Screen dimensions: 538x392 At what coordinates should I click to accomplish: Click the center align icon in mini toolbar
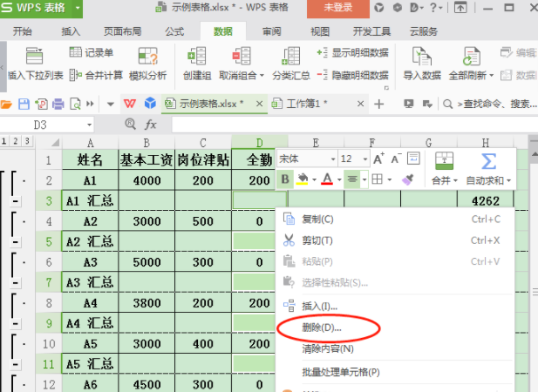351,179
